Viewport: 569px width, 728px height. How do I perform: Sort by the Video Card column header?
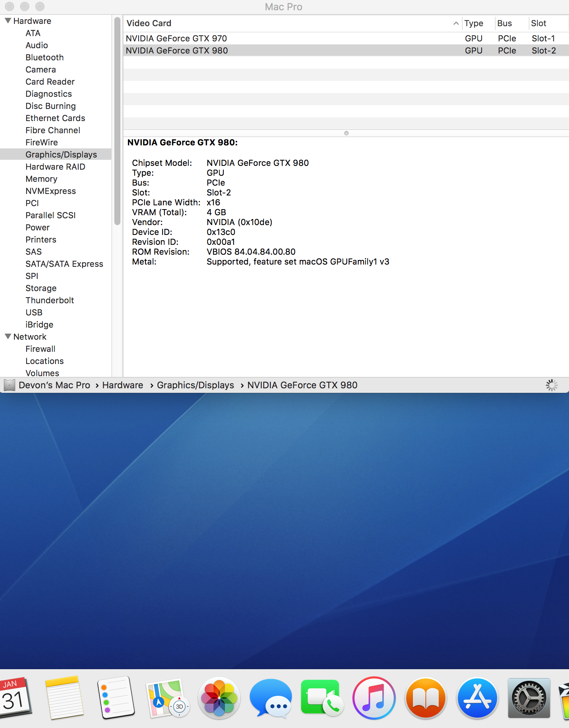(x=292, y=23)
